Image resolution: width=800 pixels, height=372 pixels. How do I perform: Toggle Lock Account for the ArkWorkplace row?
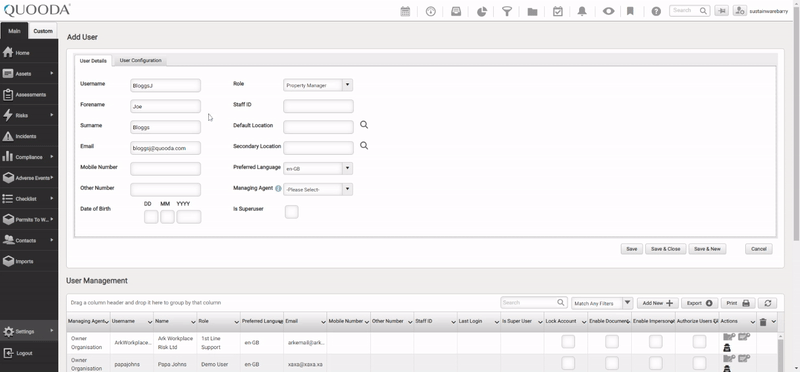coord(568,341)
